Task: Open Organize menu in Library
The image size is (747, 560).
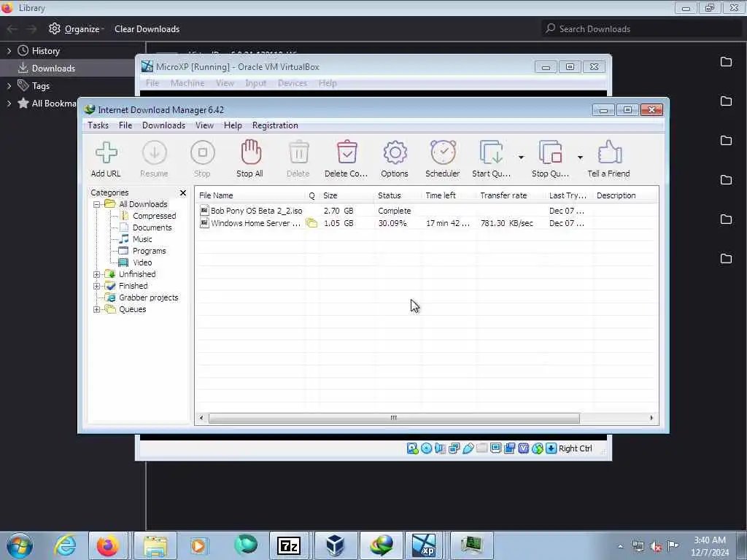Action: coord(76,29)
